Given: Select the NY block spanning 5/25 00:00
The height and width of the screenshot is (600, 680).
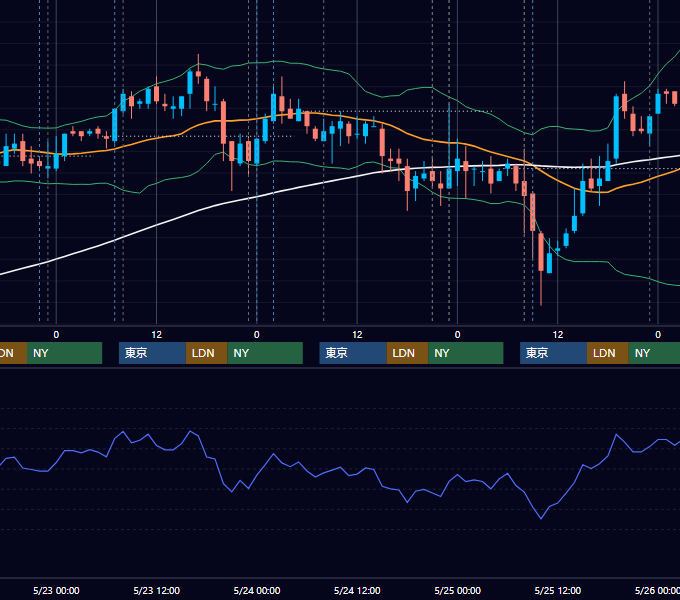Looking at the screenshot, I should coord(466,353).
